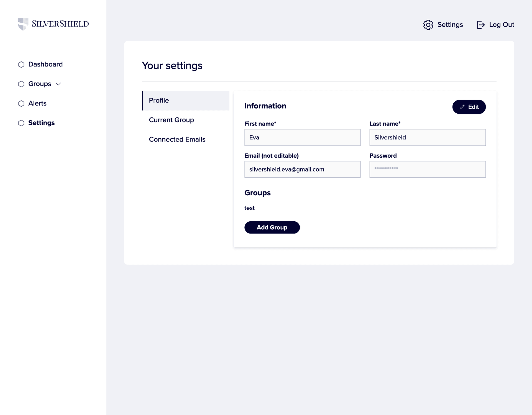Click the SilverShield brand name text
This screenshot has width=532, height=415.
click(60, 24)
